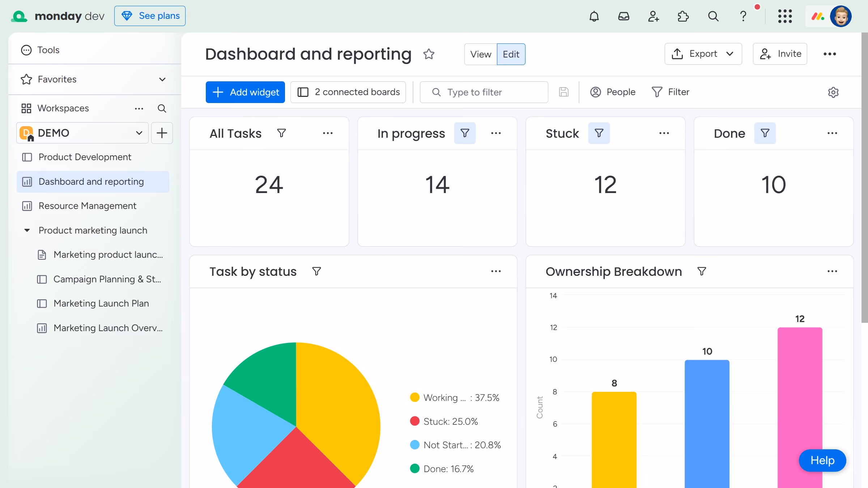
Task: Select Dashboard and reporting in sidebar
Action: 93,181
